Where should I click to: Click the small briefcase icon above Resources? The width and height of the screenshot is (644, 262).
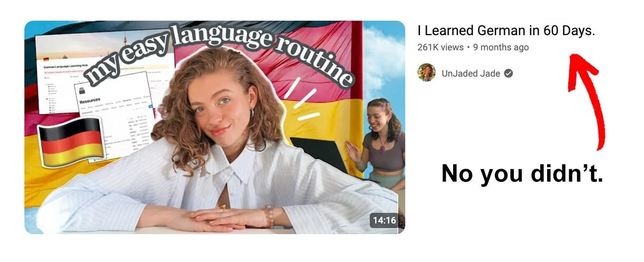(83, 91)
